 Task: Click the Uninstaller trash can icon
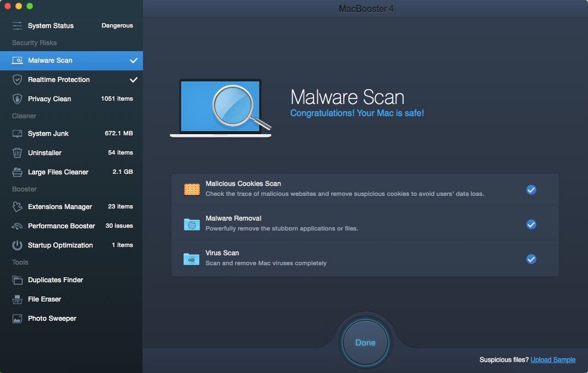coord(17,153)
